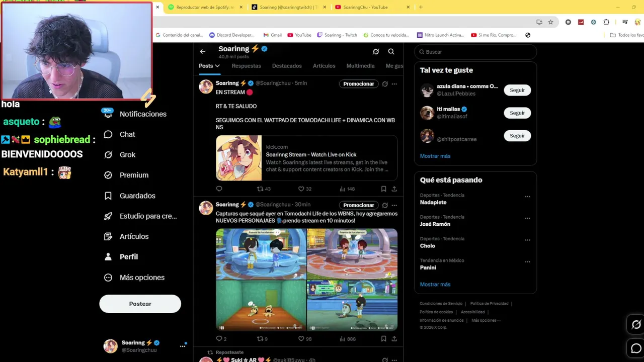The image size is (644, 362).
Task: Like the post with 32 likes
Action: [305, 189]
